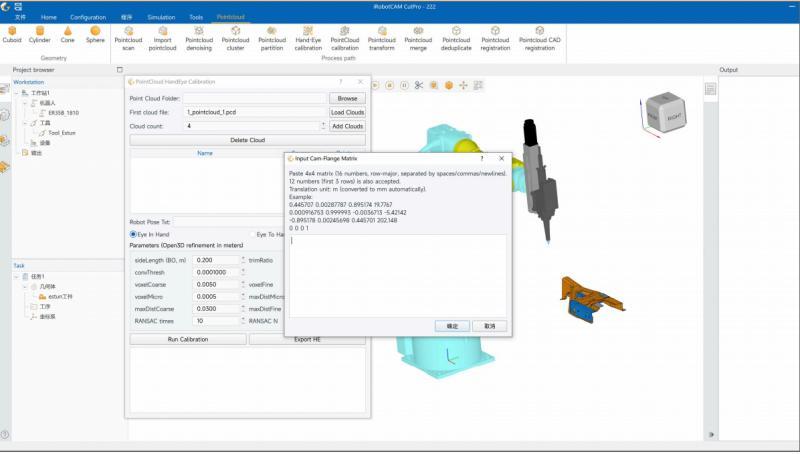Open Pointcloud denoising tool
The height and width of the screenshot is (454, 800).
click(x=199, y=39)
